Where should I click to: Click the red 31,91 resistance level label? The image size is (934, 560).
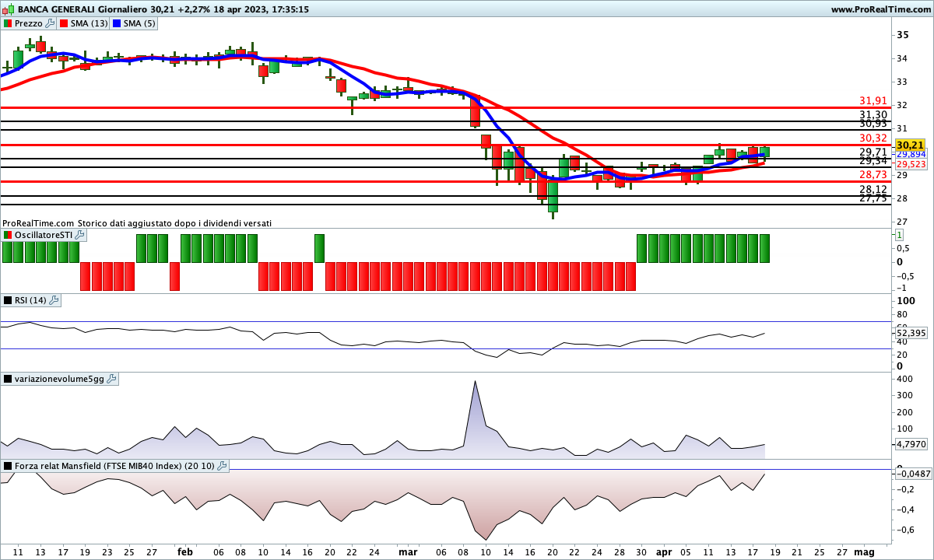click(x=873, y=101)
